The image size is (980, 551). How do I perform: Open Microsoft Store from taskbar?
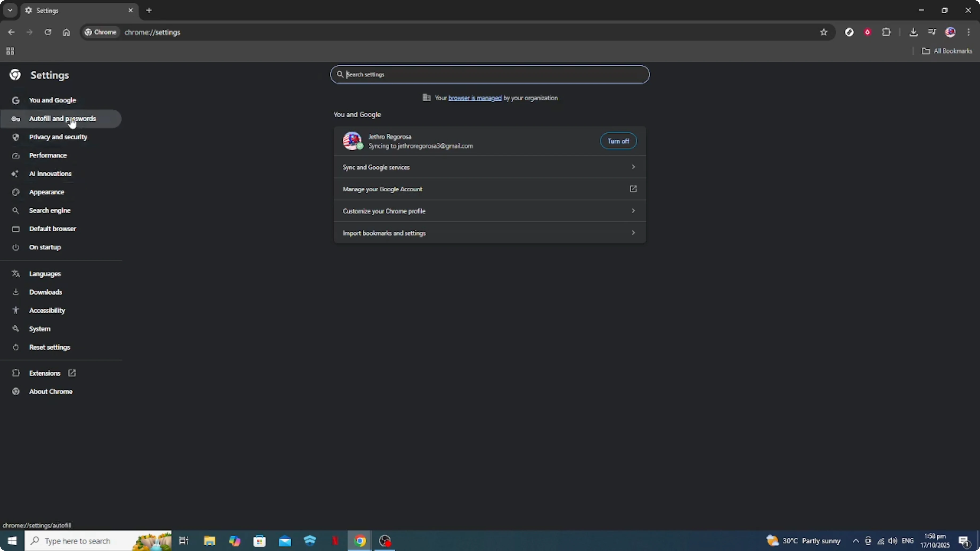coord(259,541)
